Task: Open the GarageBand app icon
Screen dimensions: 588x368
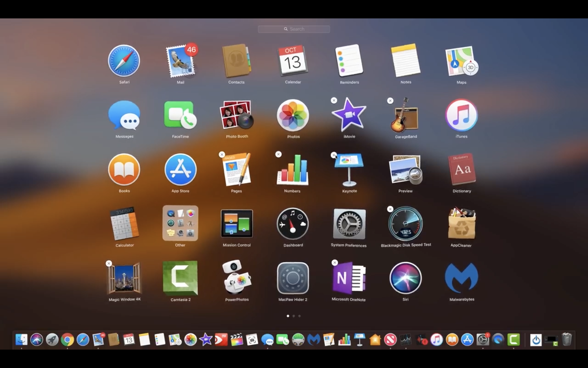Action: (404, 115)
